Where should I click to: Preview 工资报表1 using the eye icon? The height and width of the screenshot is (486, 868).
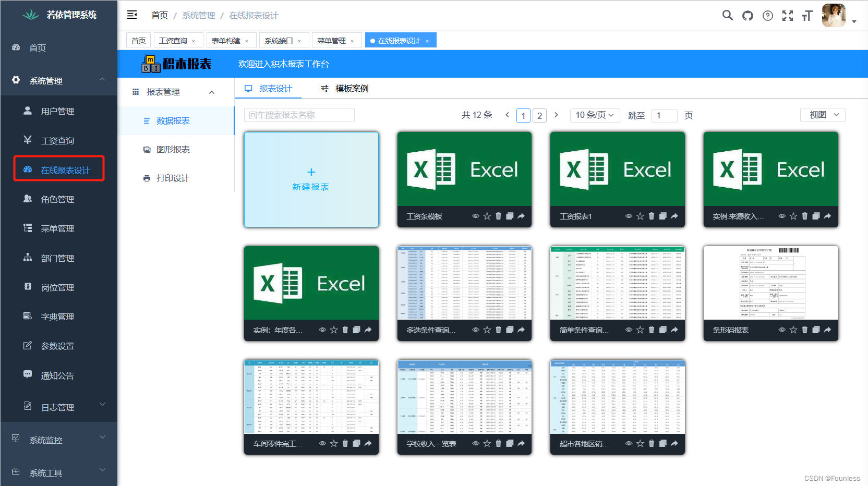(x=629, y=216)
